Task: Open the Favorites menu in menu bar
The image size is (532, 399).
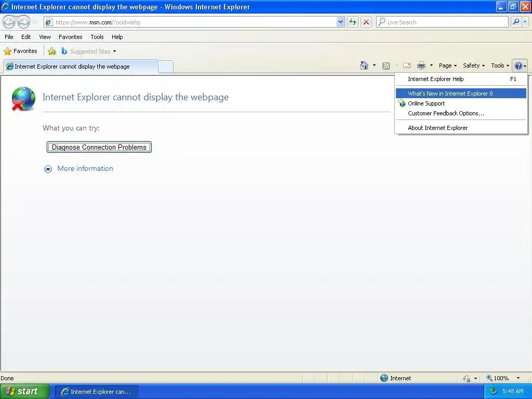Action: (x=71, y=37)
